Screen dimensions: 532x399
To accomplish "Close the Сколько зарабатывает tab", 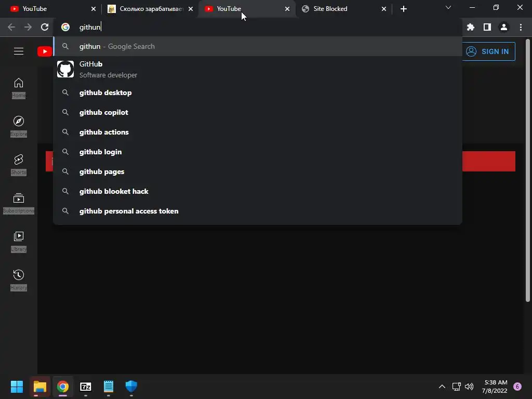I will click(191, 9).
